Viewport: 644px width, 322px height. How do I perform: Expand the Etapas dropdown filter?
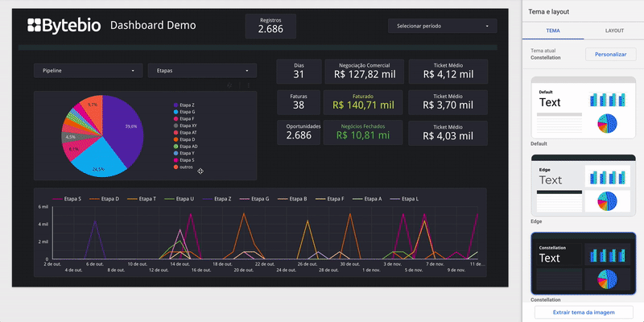coord(201,71)
